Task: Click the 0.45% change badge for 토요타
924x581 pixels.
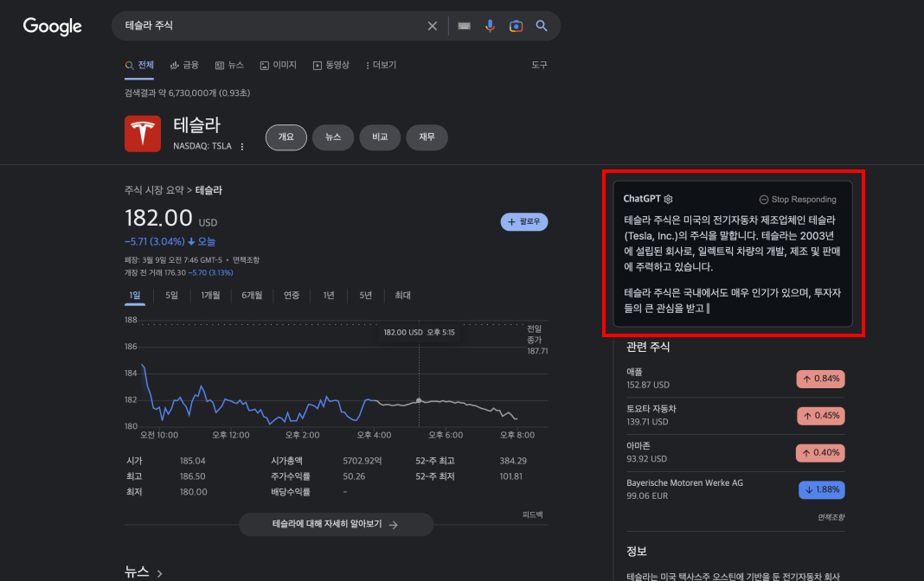Action: pyautogui.click(x=820, y=416)
